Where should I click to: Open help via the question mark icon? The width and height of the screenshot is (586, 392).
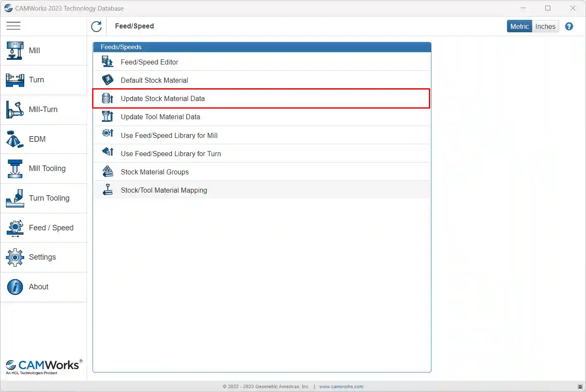click(x=569, y=26)
